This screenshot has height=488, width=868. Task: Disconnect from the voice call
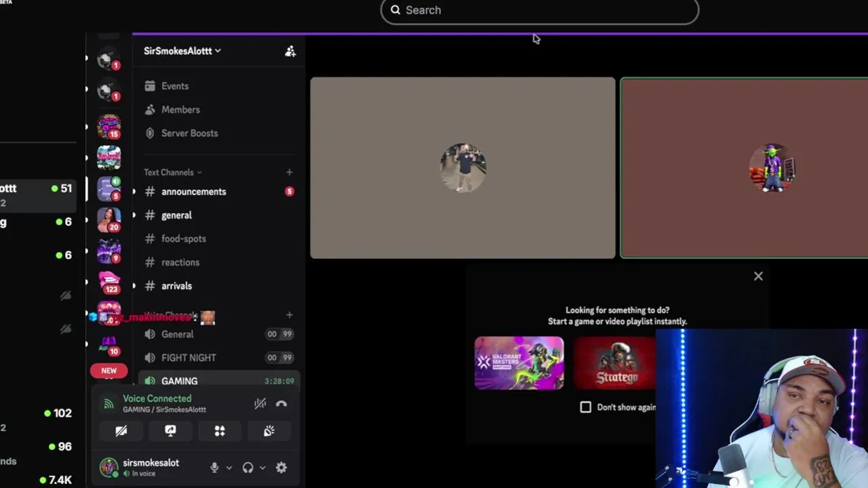pyautogui.click(x=281, y=404)
